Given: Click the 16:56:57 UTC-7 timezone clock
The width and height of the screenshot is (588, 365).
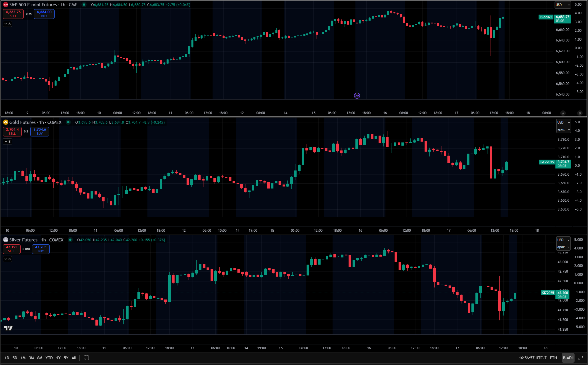Looking at the screenshot, I should point(532,358).
